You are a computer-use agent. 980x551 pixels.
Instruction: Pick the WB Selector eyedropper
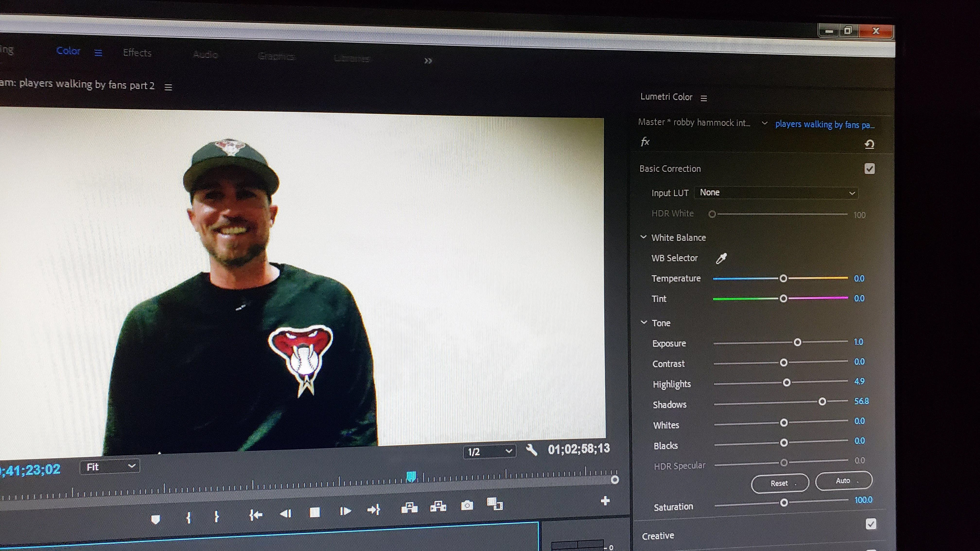721,259
